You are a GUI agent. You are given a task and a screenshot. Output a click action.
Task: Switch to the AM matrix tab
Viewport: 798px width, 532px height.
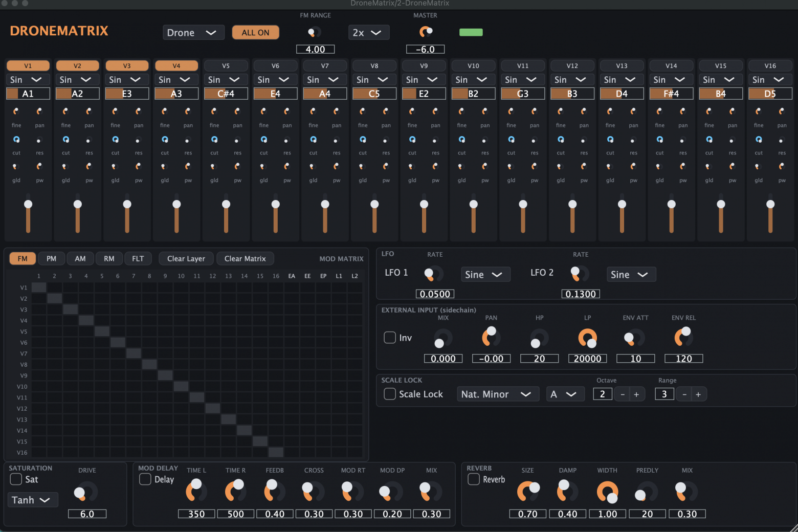tap(80, 259)
